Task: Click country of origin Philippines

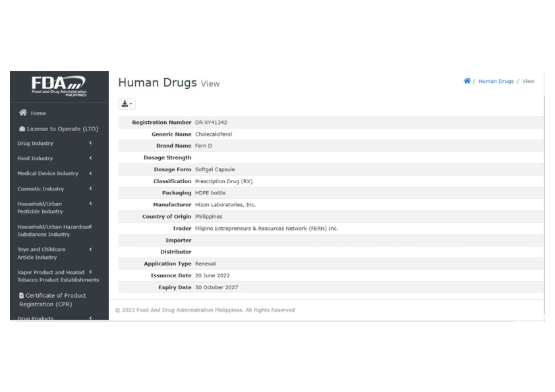Action: [x=208, y=217]
